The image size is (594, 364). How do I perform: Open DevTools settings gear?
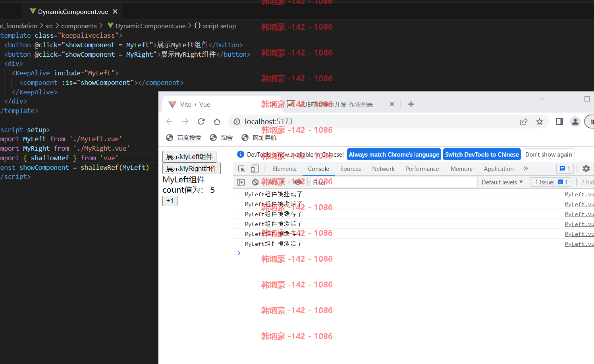[586, 169]
